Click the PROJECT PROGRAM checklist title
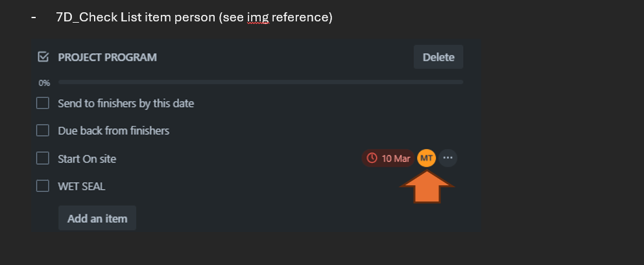Viewport: 644px width, 265px height. click(x=107, y=57)
